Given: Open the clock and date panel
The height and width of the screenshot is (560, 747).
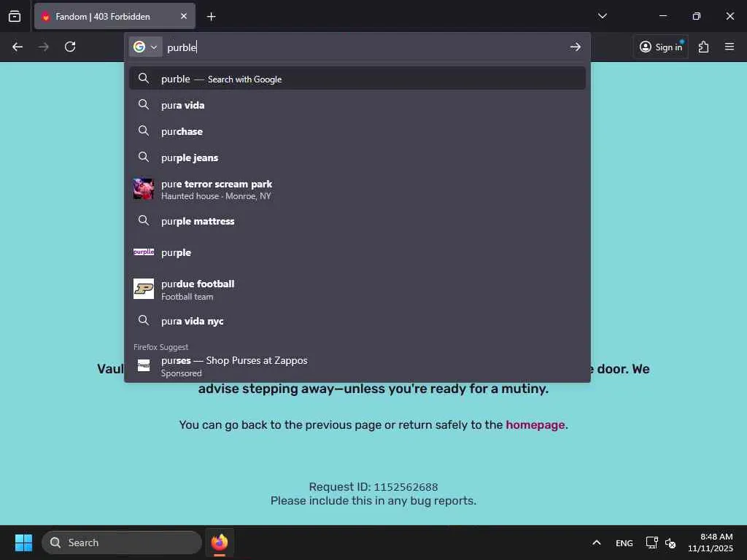Looking at the screenshot, I should pos(711,542).
